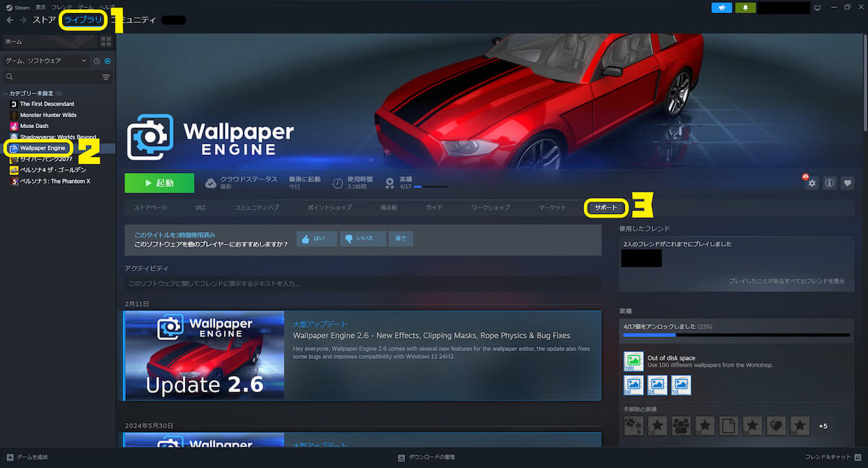Go to the ストア section

[x=44, y=20]
